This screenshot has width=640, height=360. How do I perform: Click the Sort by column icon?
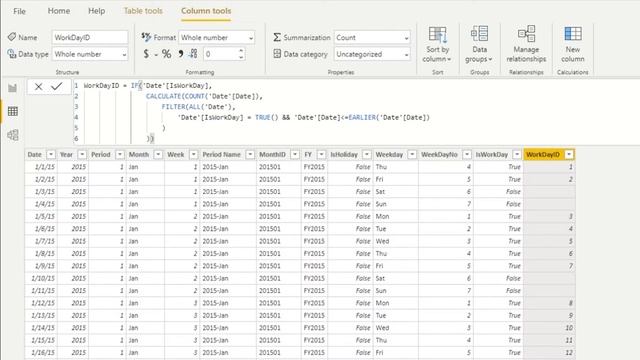tap(438, 34)
